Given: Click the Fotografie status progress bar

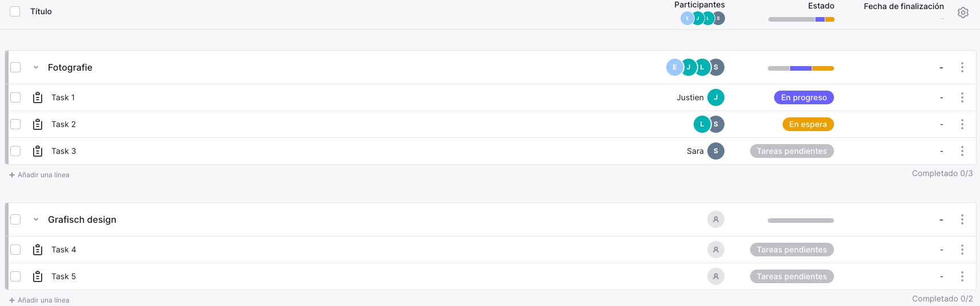Looking at the screenshot, I should point(801,68).
